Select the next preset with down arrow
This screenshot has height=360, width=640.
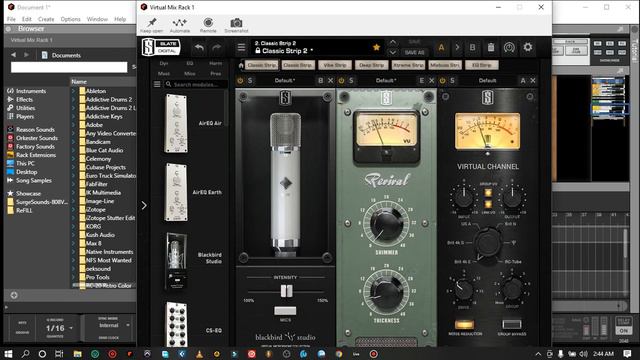coord(392,53)
